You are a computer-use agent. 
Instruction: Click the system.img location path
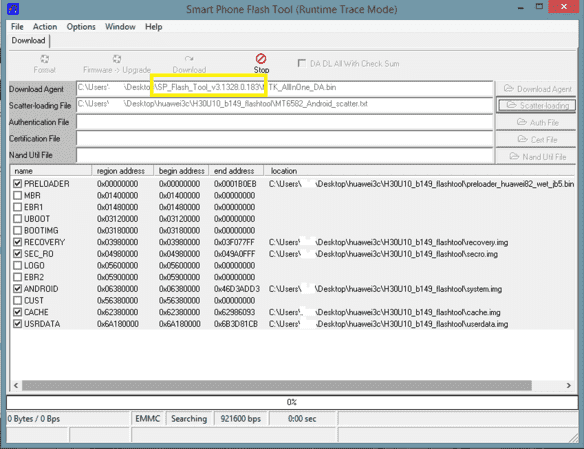(x=385, y=289)
